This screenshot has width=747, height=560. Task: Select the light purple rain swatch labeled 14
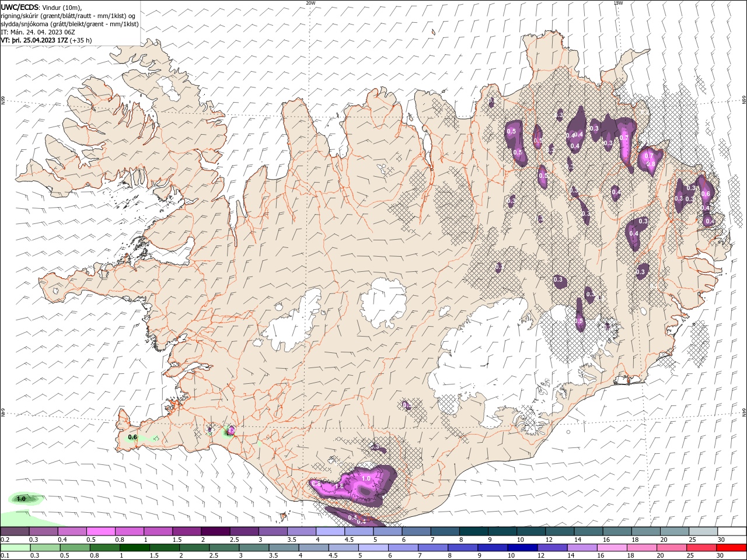click(581, 548)
